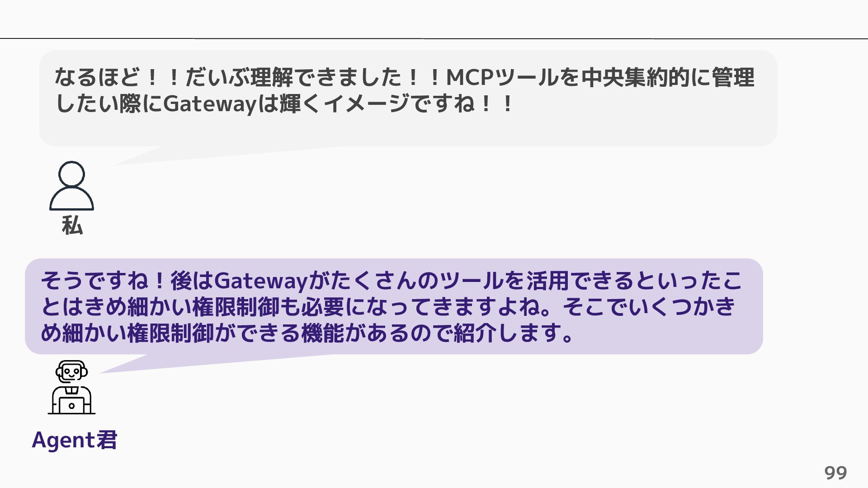Click the empty title area above the divider
868x488 pixels.
point(434,19)
